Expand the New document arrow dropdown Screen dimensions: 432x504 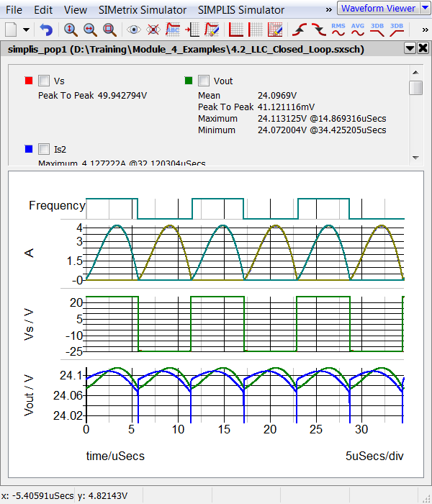click(27, 30)
